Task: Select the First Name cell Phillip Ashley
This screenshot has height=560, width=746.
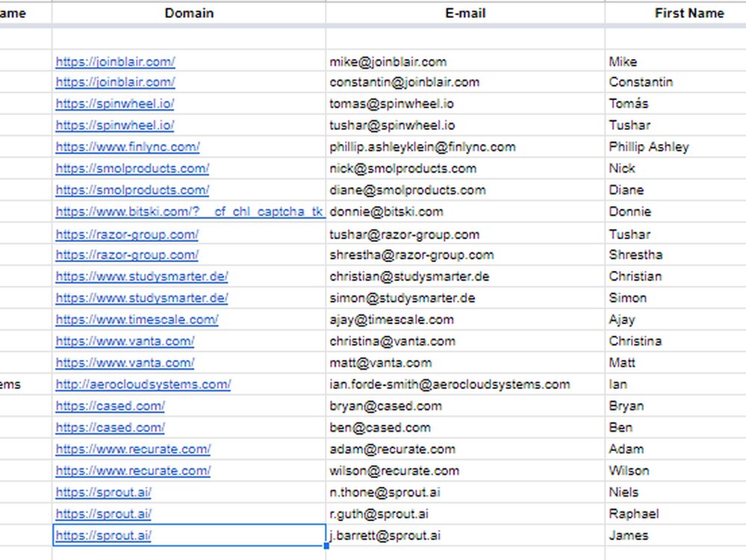Action: [676, 147]
